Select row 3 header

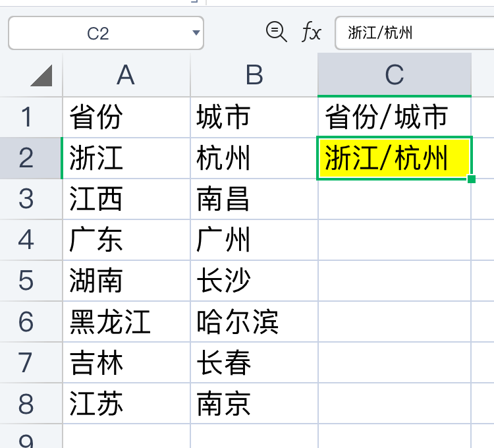point(31,199)
